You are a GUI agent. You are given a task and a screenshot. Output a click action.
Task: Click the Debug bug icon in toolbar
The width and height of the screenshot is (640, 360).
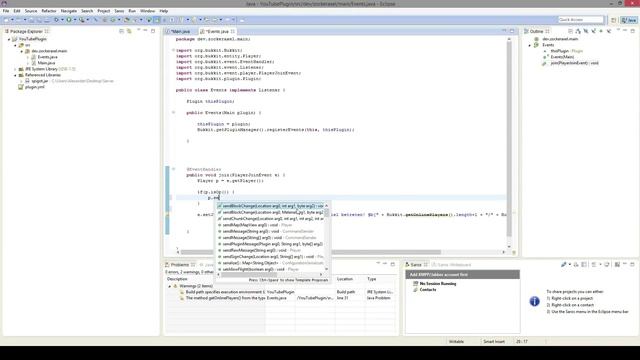click(56, 20)
